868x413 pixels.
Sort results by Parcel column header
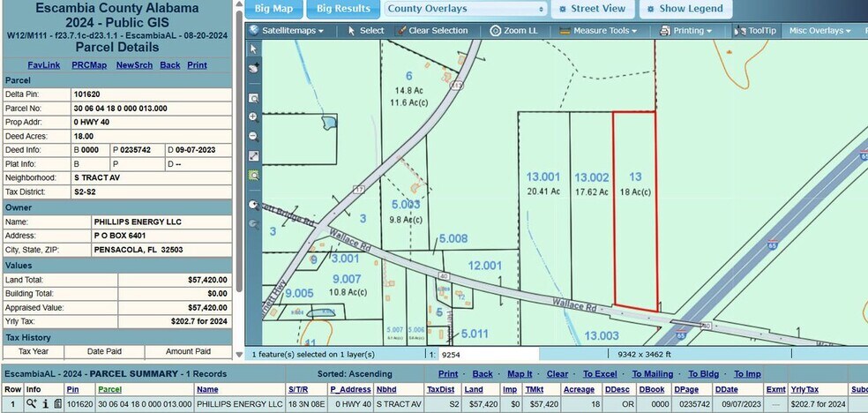pos(109,390)
